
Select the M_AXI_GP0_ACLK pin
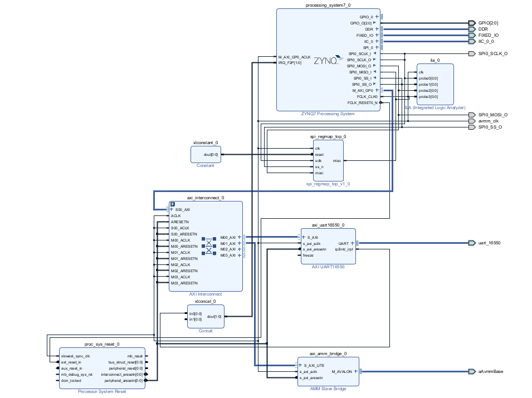295,57
